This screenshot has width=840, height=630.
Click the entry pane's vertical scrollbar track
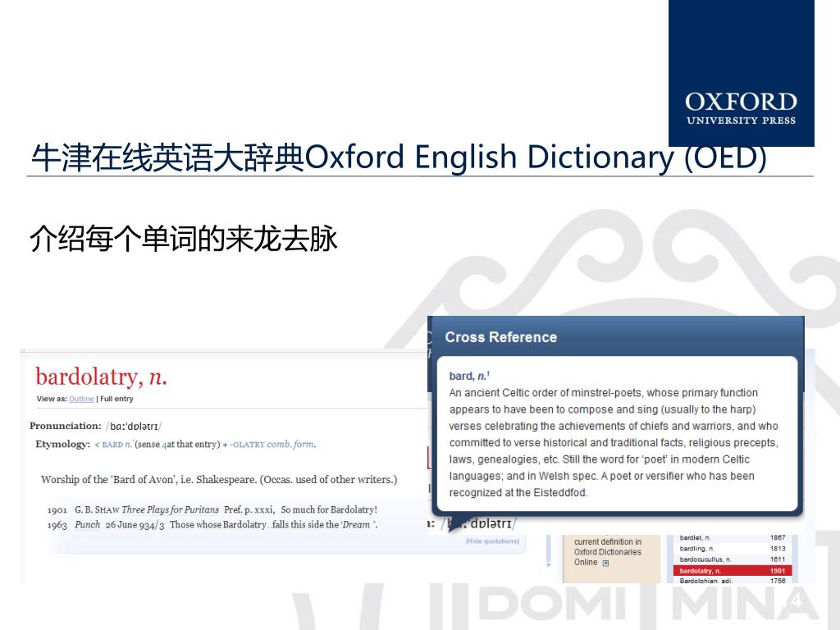[x=548, y=547]
